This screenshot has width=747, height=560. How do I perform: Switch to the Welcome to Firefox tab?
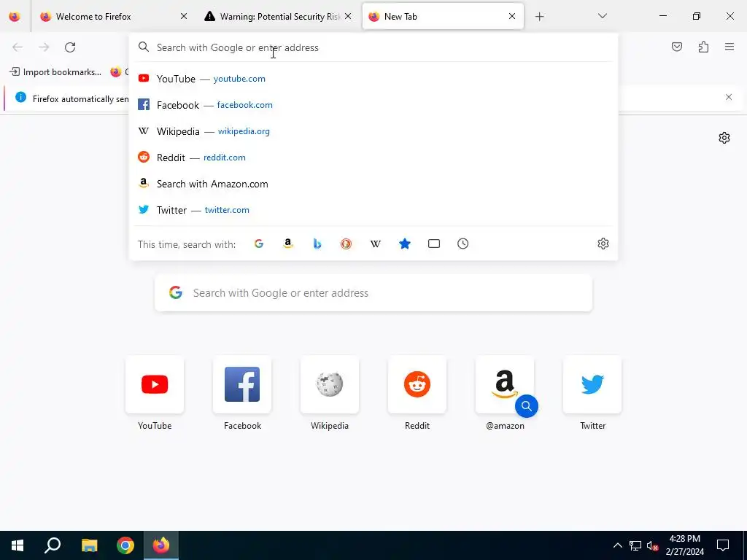tap(115, 16)
